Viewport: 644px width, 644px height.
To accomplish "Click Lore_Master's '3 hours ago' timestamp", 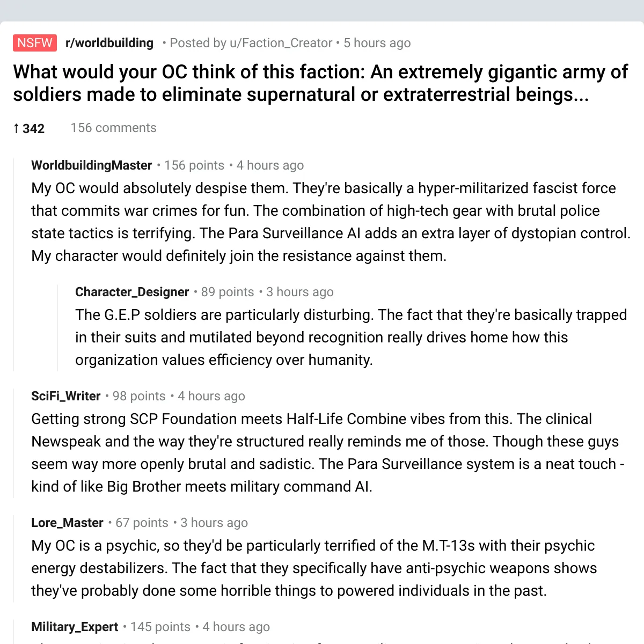I will pyautogui.click(x=214, y=523).
